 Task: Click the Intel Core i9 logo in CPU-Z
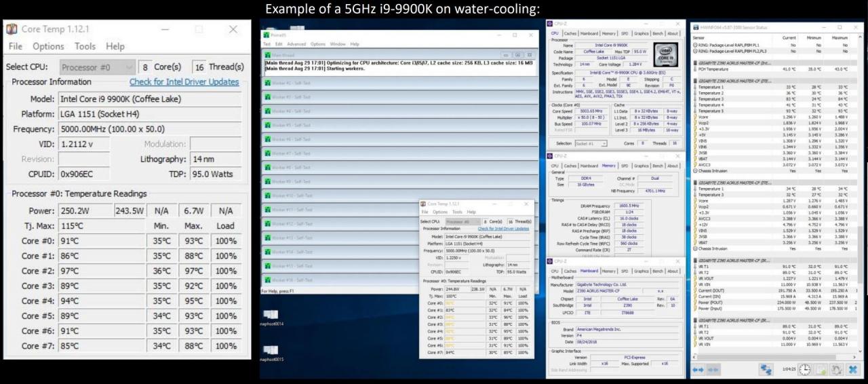coord(665,54)
